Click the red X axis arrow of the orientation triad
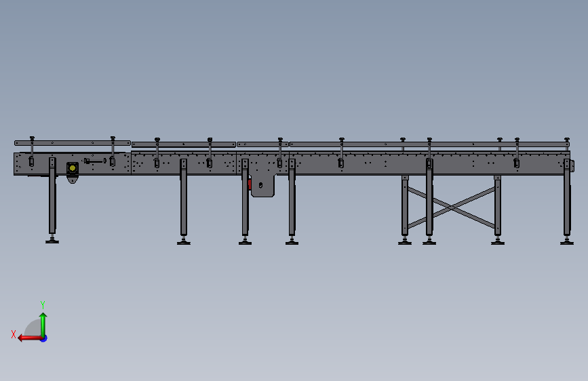The height and width of the screenshot is (381, 588). (x=30, y=338)
